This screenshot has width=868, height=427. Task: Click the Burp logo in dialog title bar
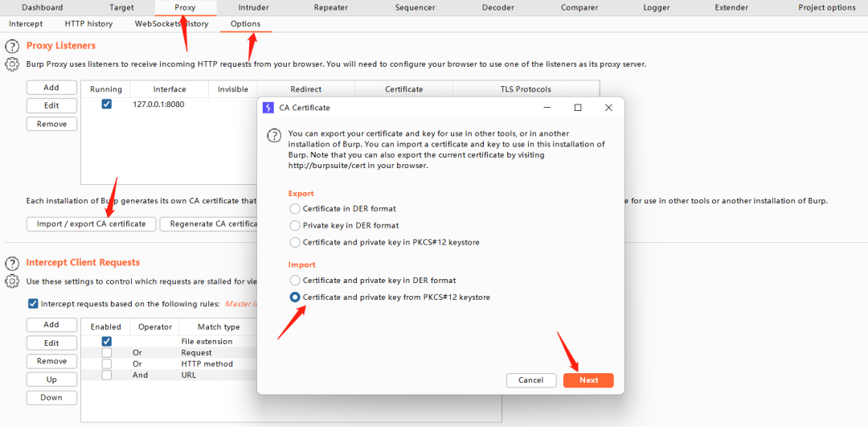[268, 108]
